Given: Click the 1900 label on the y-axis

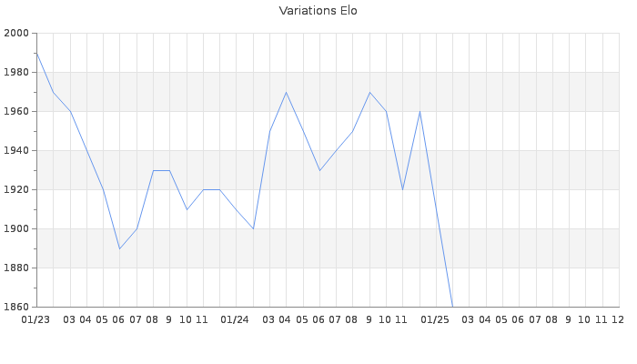Looking at the screenshot, I should [x=16, y=229].
